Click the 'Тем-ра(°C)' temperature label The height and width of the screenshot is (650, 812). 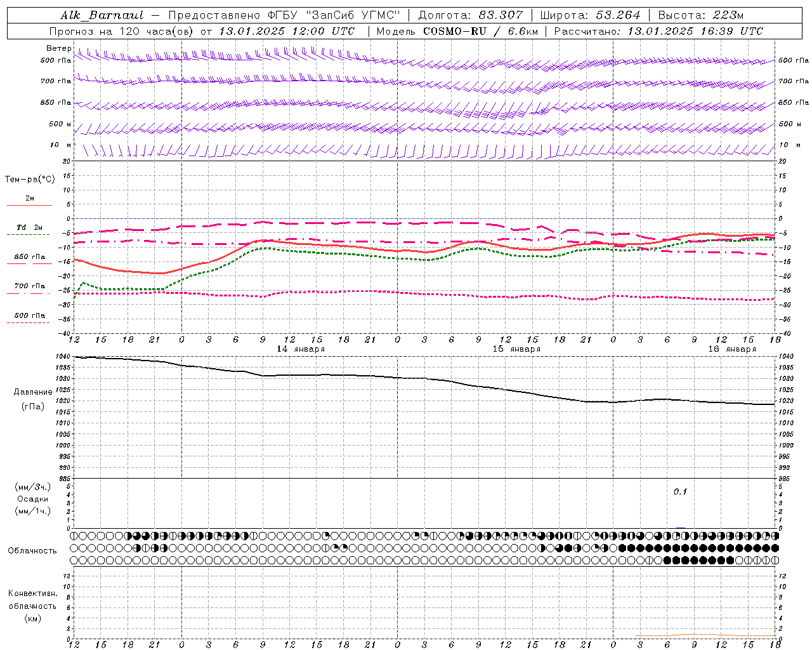click(x=30, y=180)
